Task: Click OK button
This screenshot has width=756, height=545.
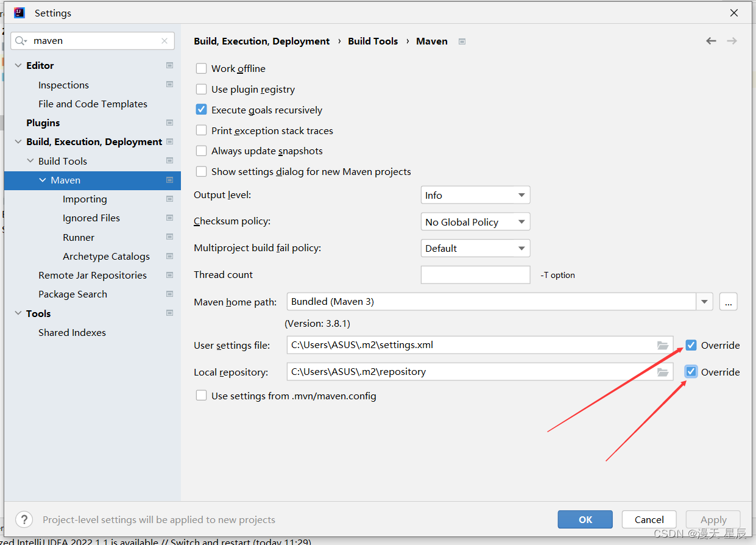Action: 585,519
